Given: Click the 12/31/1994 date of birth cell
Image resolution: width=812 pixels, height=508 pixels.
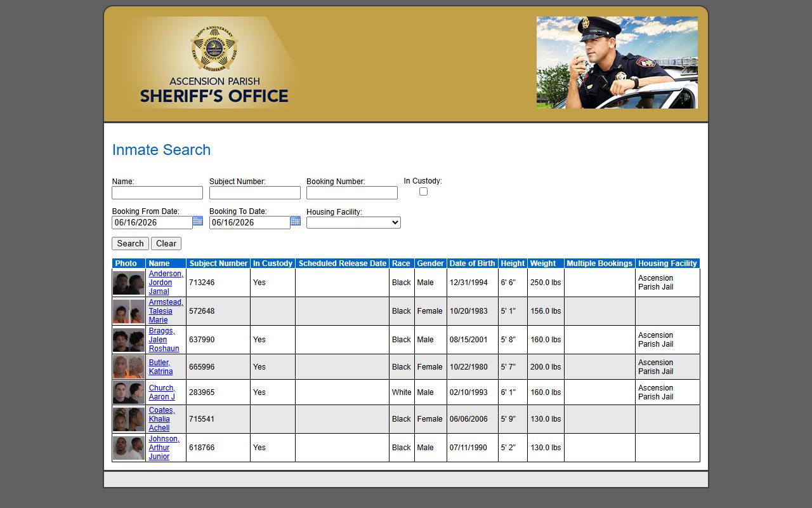Looking at the screenshot, I should point(473,283).
